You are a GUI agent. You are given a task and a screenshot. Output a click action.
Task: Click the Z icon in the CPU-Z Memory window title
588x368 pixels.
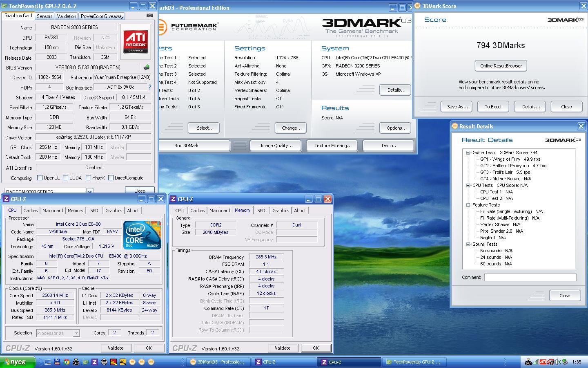[x=174, y=199]
